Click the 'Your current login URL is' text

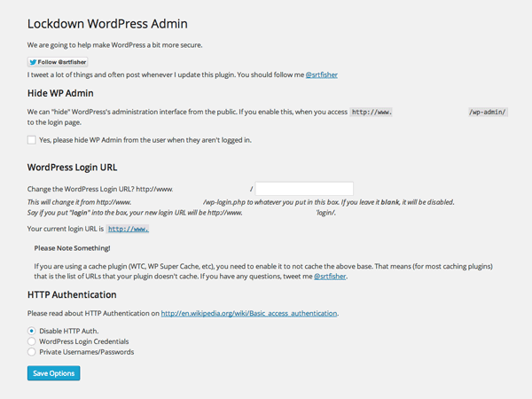(66, 229)
